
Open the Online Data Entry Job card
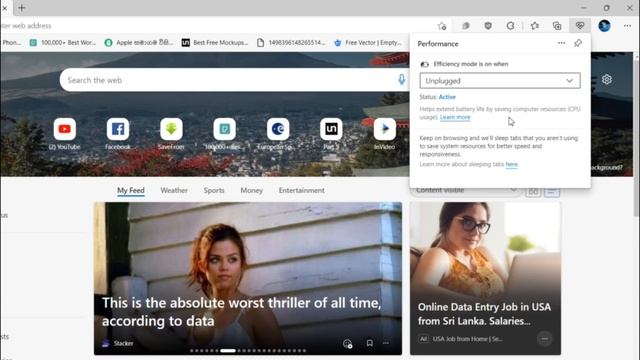[485, 278]
